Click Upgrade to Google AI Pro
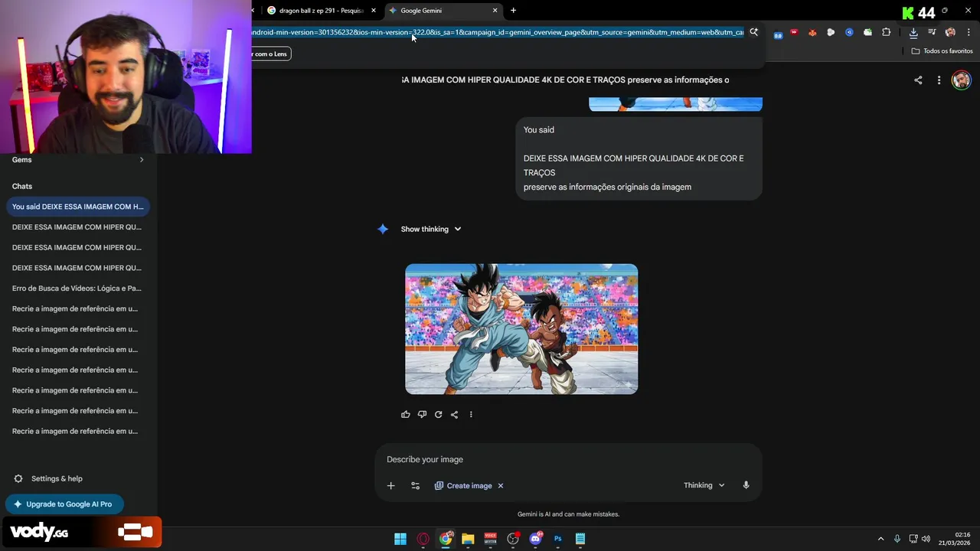980x551 pixels. (64, 504)
